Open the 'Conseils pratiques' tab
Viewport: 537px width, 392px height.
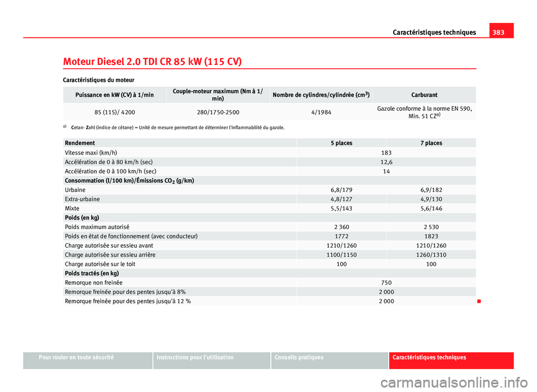329,361
